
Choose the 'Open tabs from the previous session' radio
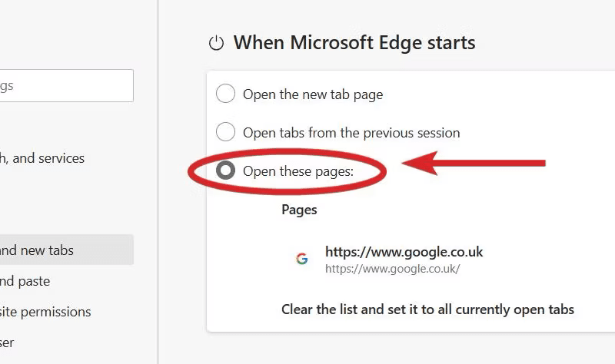pos(225,131)
